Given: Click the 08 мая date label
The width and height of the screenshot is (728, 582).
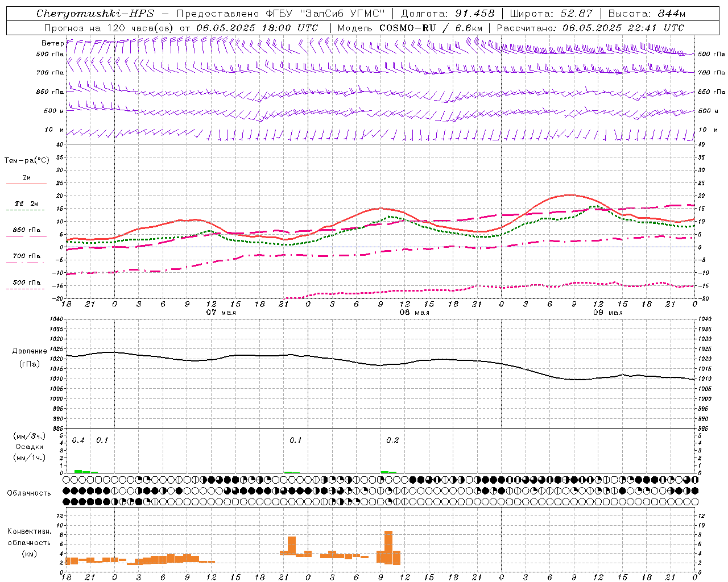Looking at the screenshot, I should coord(414,313).
